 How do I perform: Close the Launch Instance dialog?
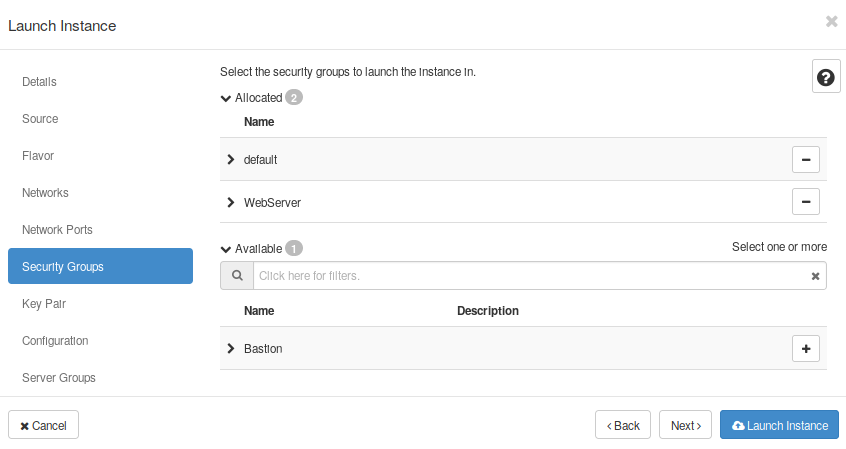point(831,21)
